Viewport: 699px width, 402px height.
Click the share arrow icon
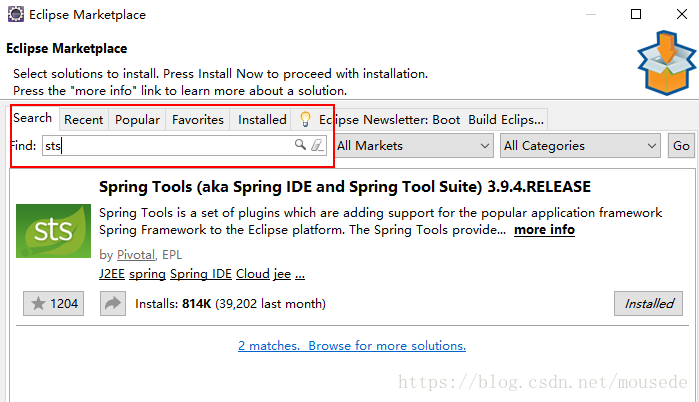coord(113,304)
